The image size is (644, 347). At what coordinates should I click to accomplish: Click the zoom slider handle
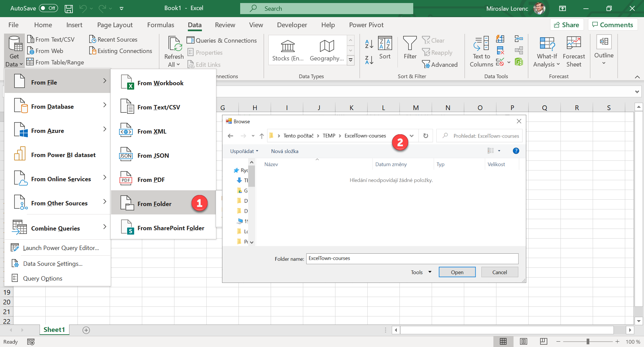pyautogui.click(x=588, y=342)
